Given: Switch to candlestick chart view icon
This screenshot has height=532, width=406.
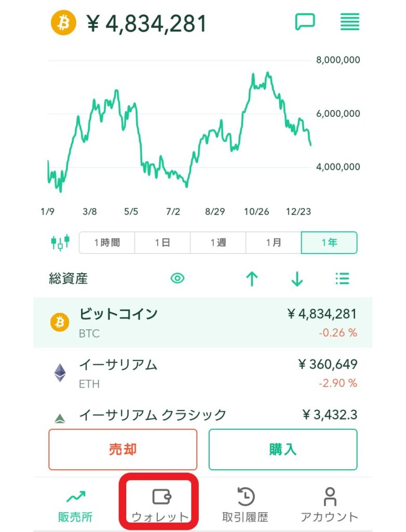Looking at the screenshot, I should coord(60,242).
